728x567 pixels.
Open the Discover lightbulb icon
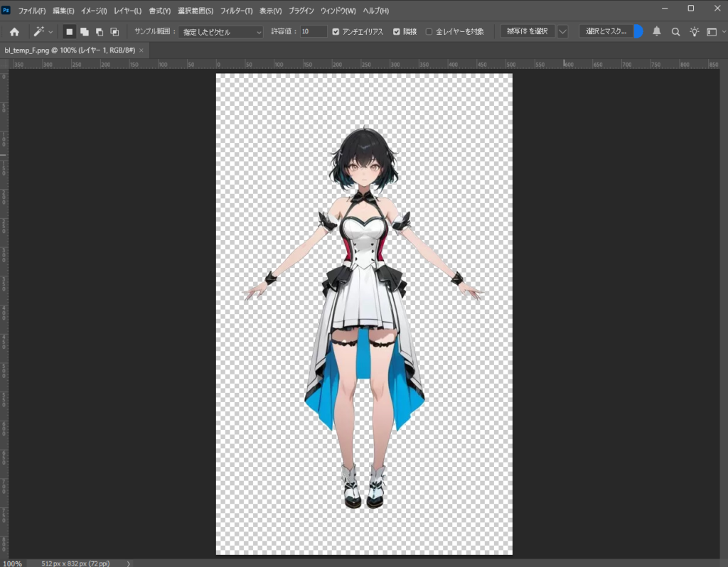pos(694,32)
